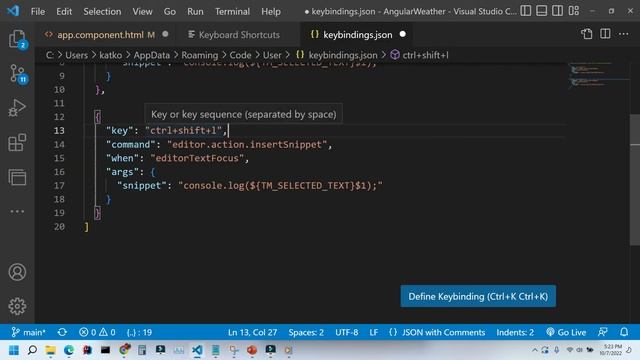This screenshot has width=640, height=360.
Task: Open the notifications bell in the status bar
Action: pyautogui.click(x=624, y=332)
